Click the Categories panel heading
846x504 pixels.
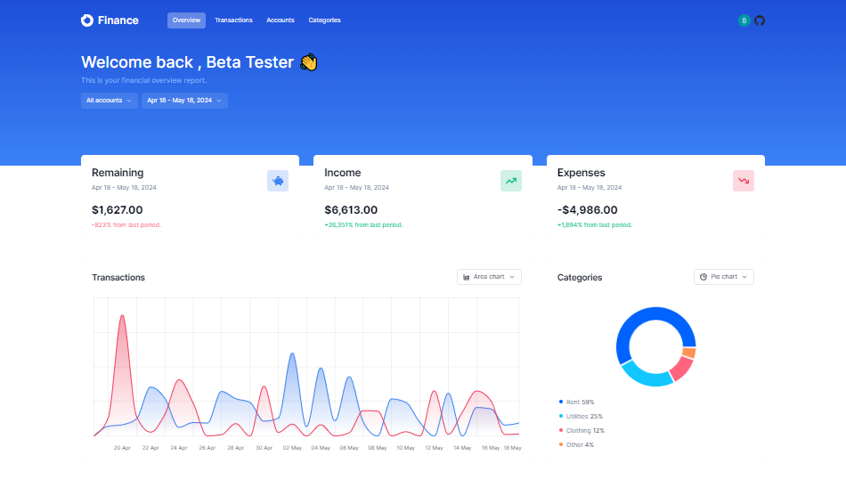click(x=580, y=277)
